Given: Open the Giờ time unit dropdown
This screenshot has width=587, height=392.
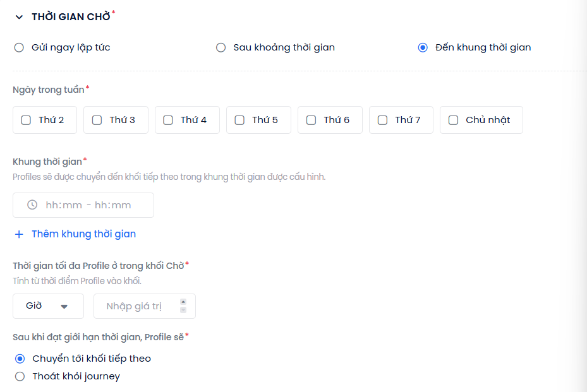Looking at the screenshot, I should pyautogui.click(x=48, y=306).
